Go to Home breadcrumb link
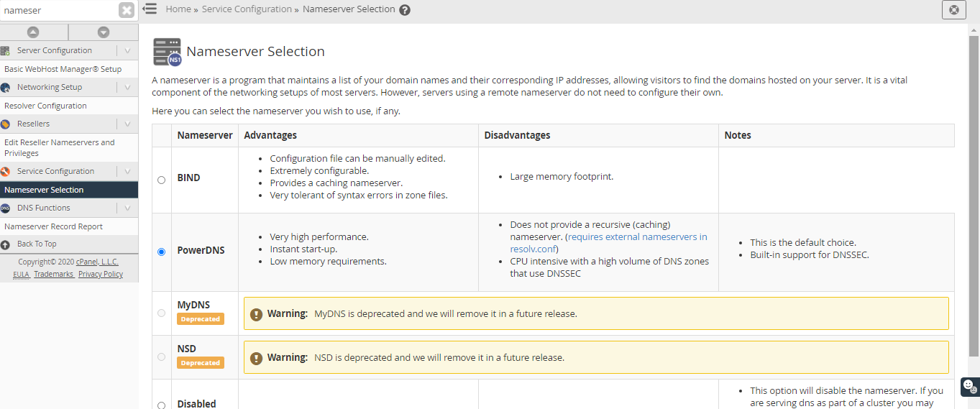The image size is (980, 409). [x=178, y=9]
